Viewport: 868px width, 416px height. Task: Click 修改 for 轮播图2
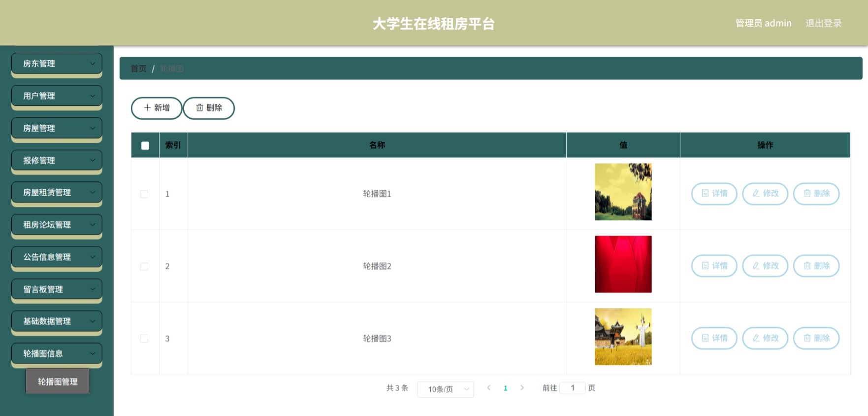(765, 266)
